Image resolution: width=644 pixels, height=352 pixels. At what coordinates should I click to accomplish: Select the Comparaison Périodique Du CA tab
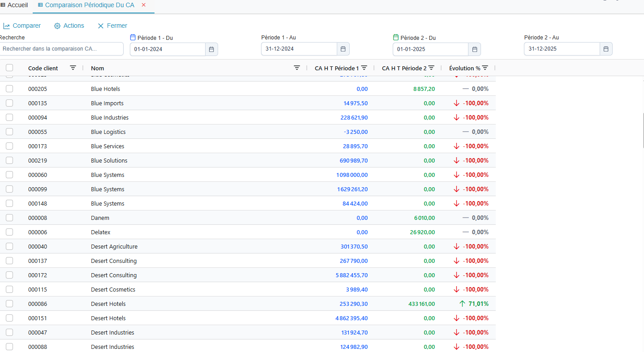(90, 5)
